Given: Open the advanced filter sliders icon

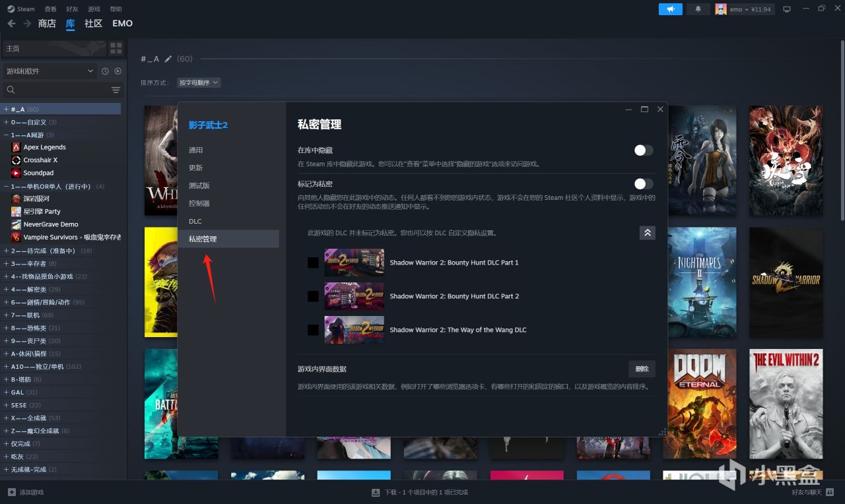Looking at the screenshot, I should 116,90.
